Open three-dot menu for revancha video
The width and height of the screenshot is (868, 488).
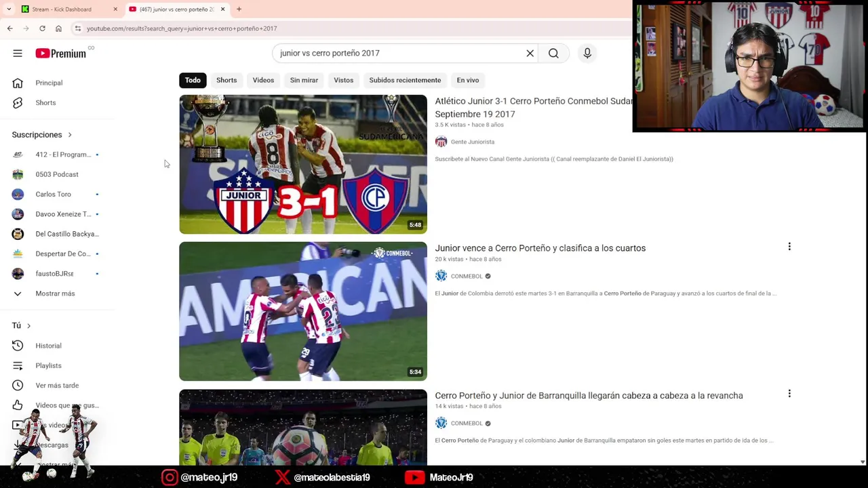[789, 394]
